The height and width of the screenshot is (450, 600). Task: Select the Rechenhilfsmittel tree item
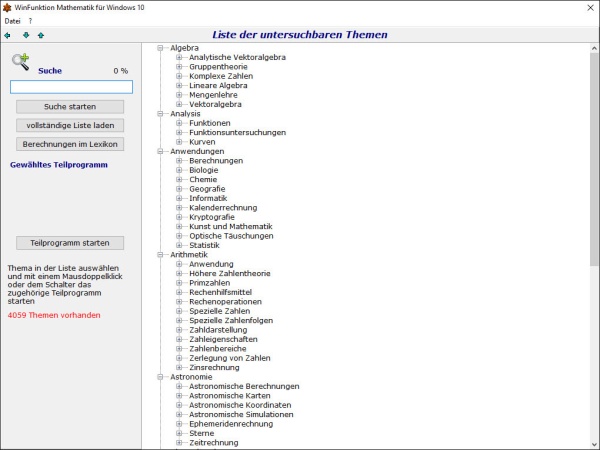220,292
